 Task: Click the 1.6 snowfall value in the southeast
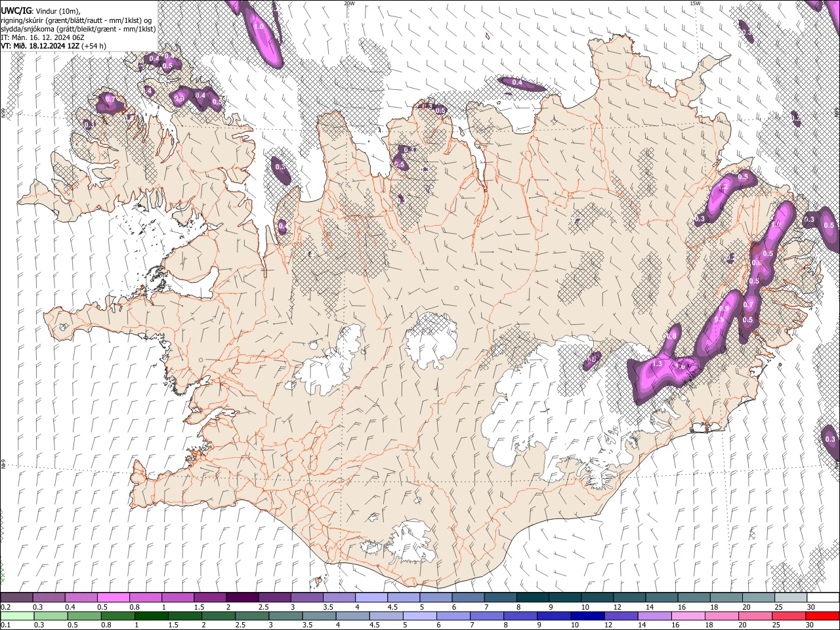coord(681,367)
